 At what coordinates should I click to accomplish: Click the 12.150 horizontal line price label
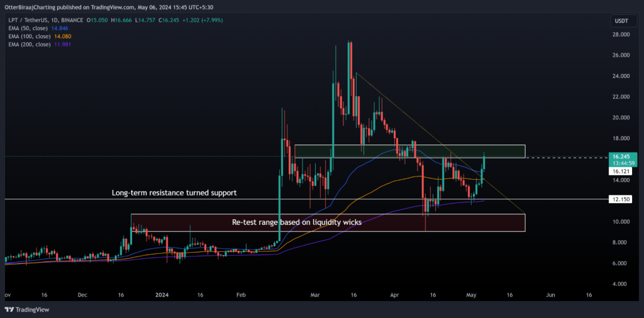point(620,199)
